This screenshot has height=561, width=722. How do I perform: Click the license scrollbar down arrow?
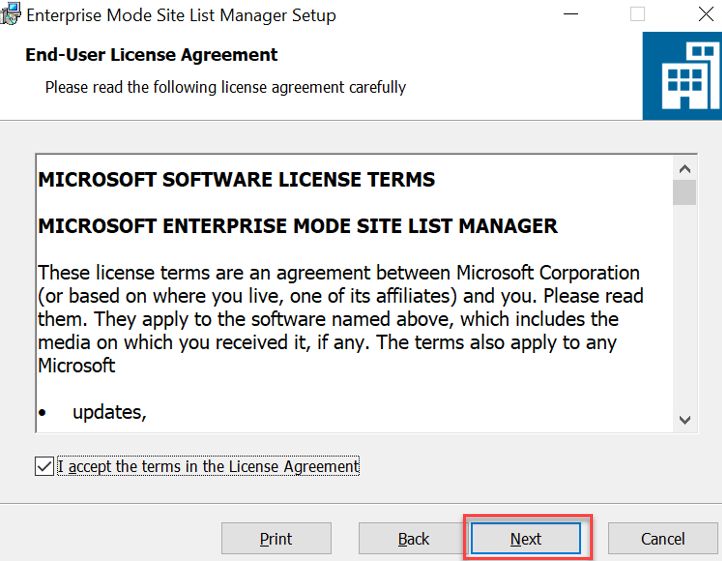pyautogui.click(x=685, y=420)
